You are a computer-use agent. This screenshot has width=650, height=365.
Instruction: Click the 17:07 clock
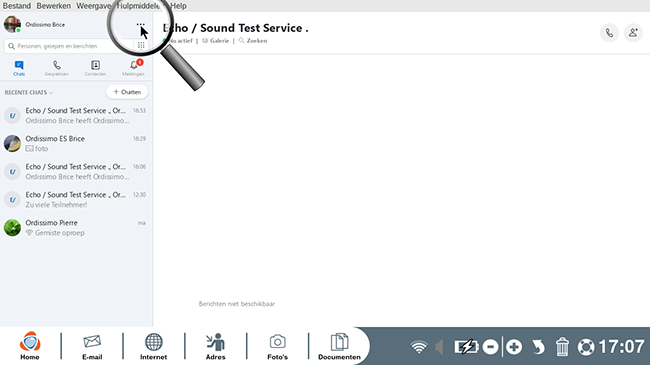click(x=621, y=346)
